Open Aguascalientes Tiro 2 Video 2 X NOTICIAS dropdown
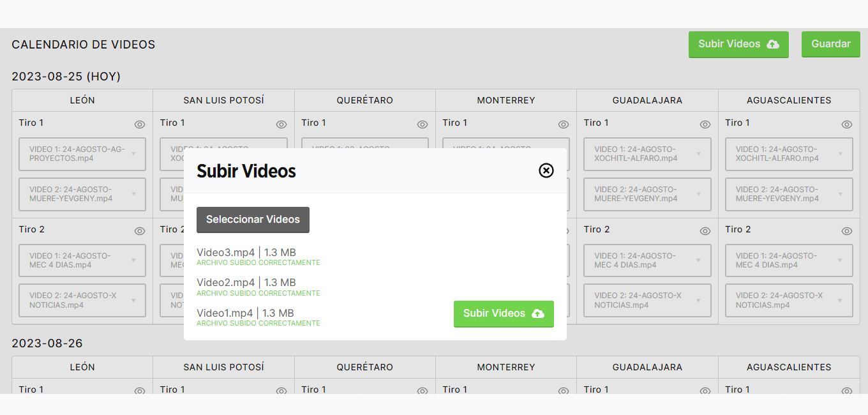Image resolution: width=868 pixels, height=415 pixels. pos(789,301)
